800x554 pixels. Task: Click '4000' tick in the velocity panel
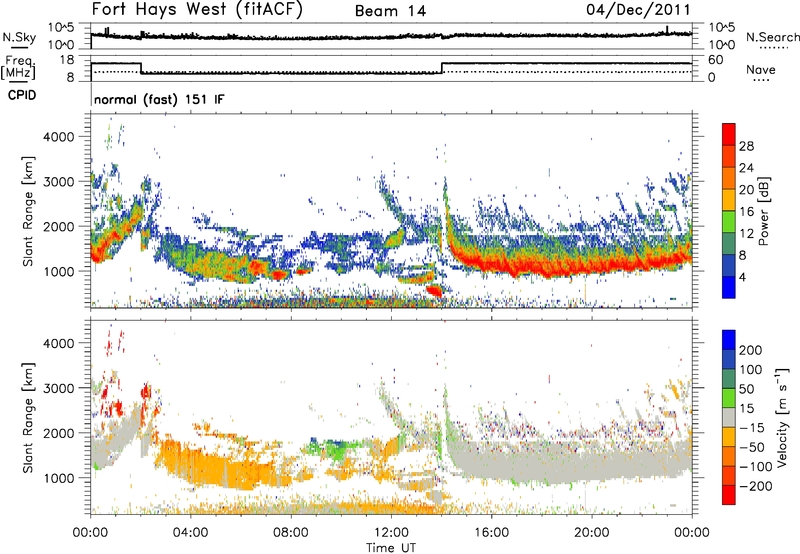pos(58,343)
